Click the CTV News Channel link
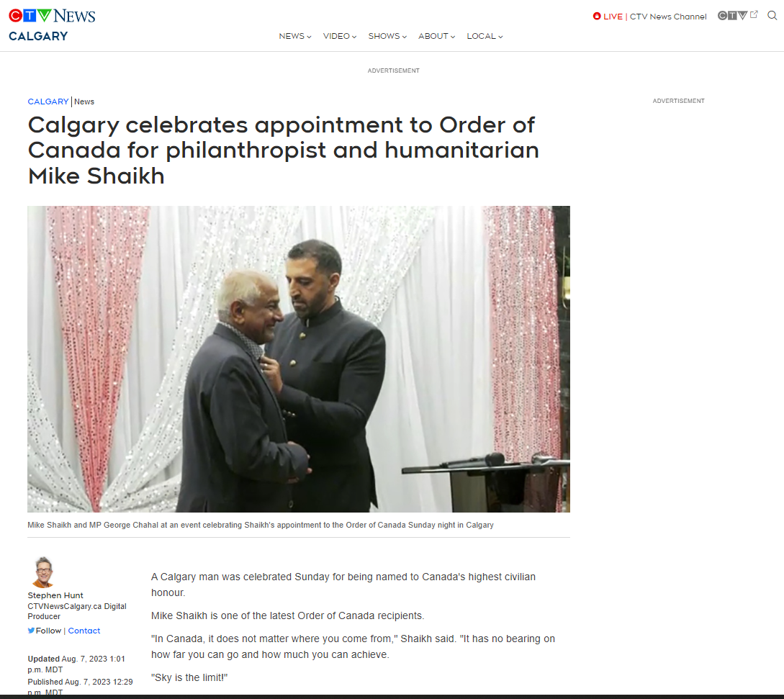This screenshot has height=699, width=784. 668,17
